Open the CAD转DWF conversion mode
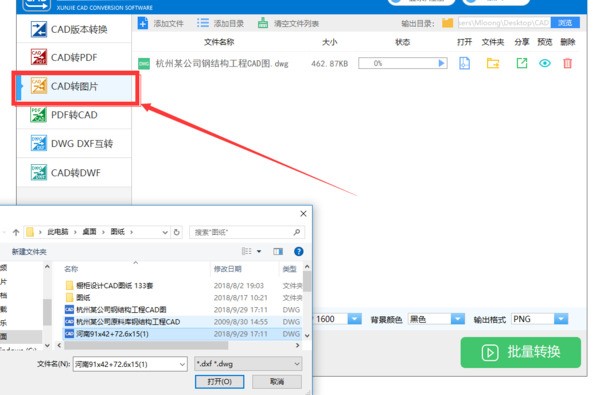600x395 pixels. point(75,173)
